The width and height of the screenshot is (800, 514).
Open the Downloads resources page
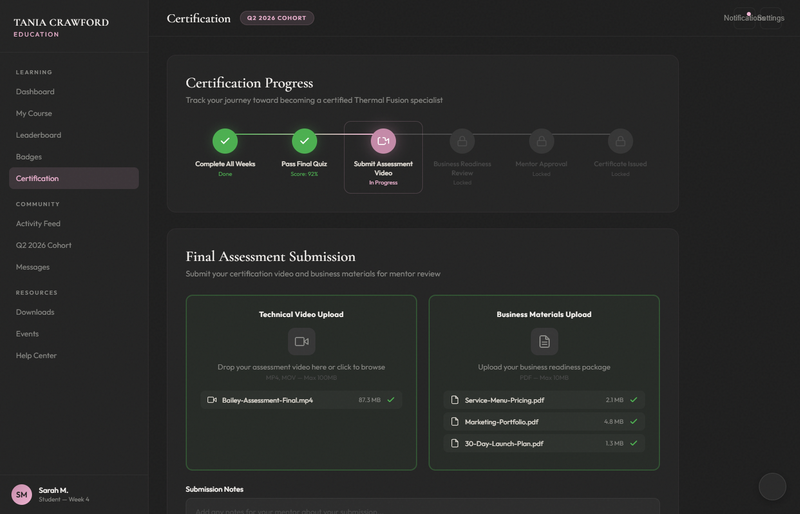[x=74, y=312]
